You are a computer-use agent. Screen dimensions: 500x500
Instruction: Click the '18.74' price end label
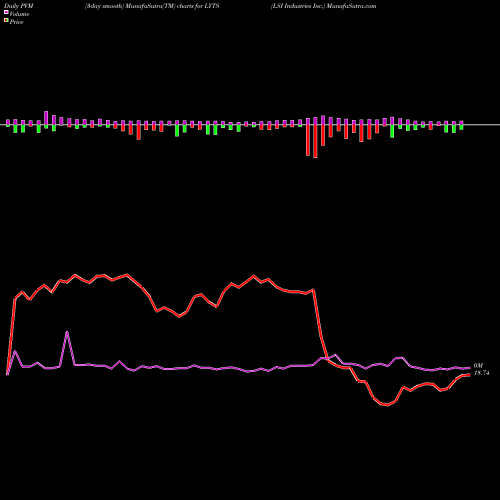click(x=481, y=373)
